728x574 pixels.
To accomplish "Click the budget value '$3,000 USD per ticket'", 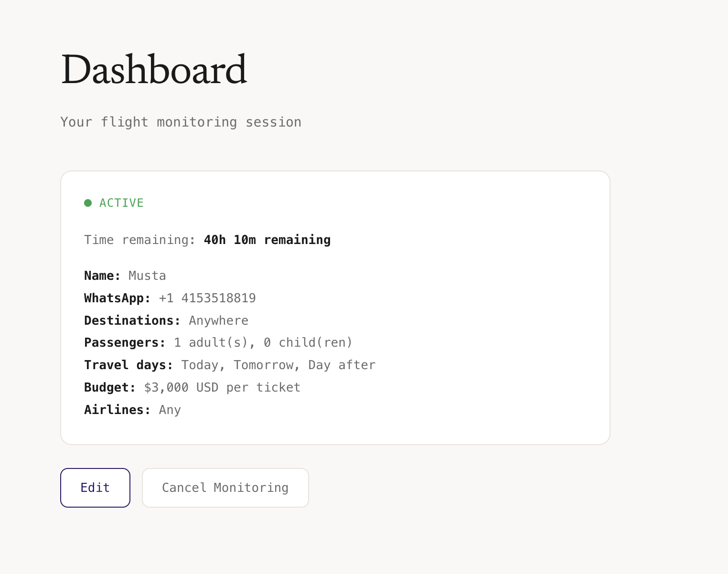I will click(x=222, y=387).
